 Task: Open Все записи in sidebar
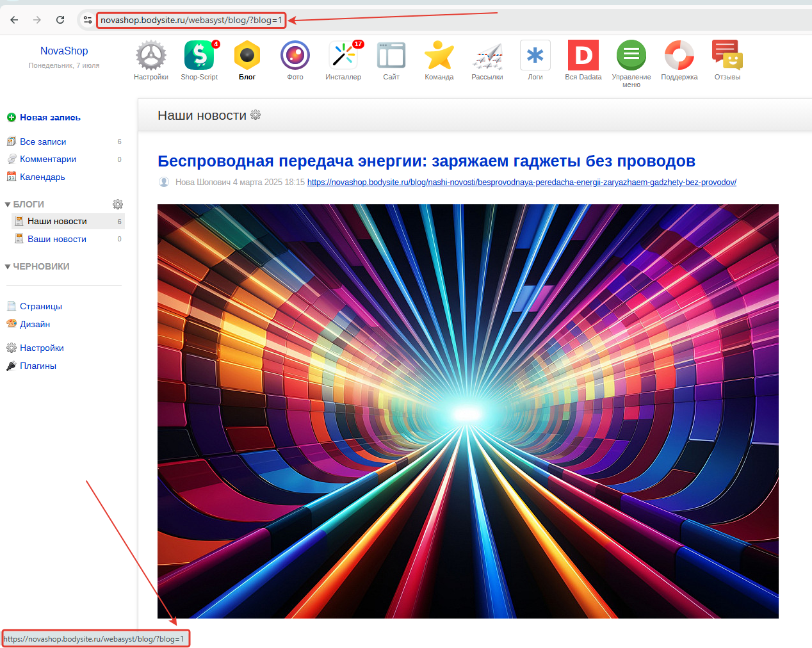[x=43, y=142]
